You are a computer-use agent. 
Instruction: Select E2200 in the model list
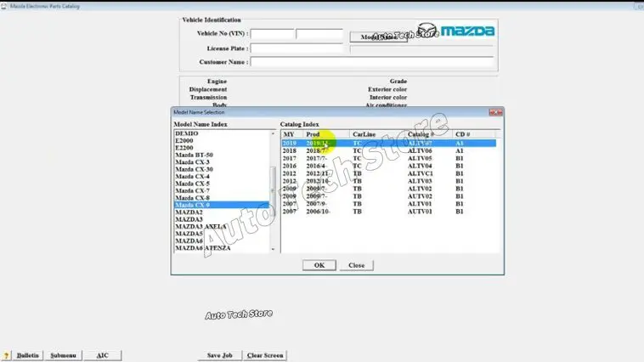point(184,148)
